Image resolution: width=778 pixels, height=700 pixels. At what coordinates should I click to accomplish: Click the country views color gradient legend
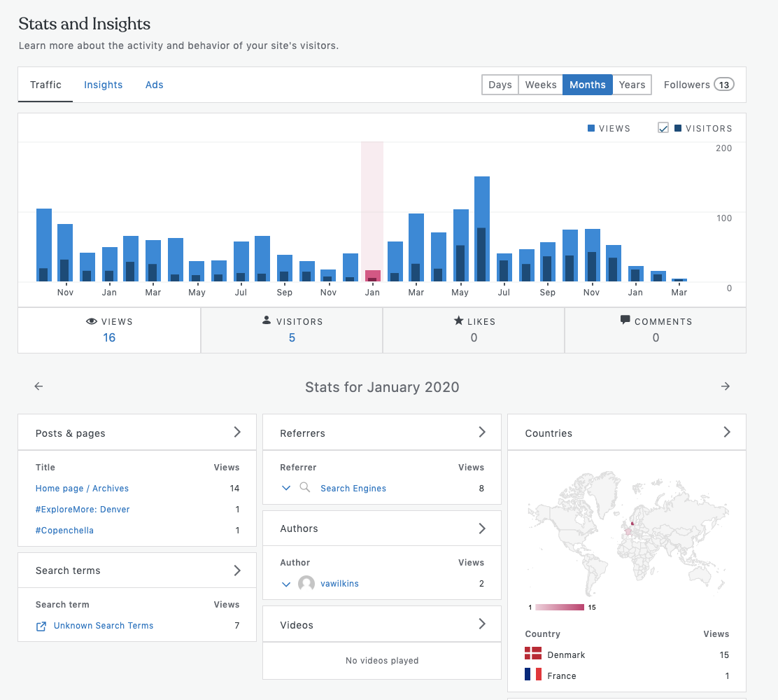(x=560, y=607)
